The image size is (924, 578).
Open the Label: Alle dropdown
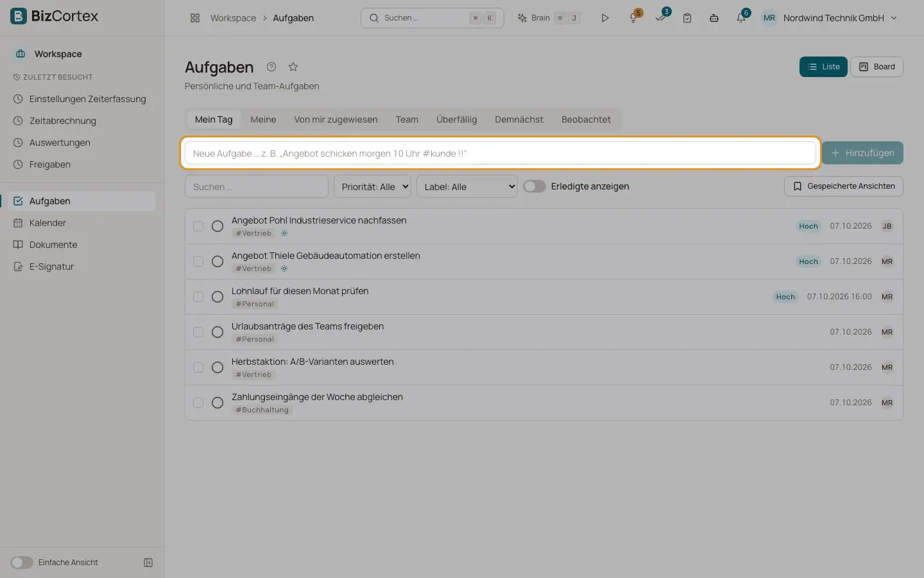467,187
